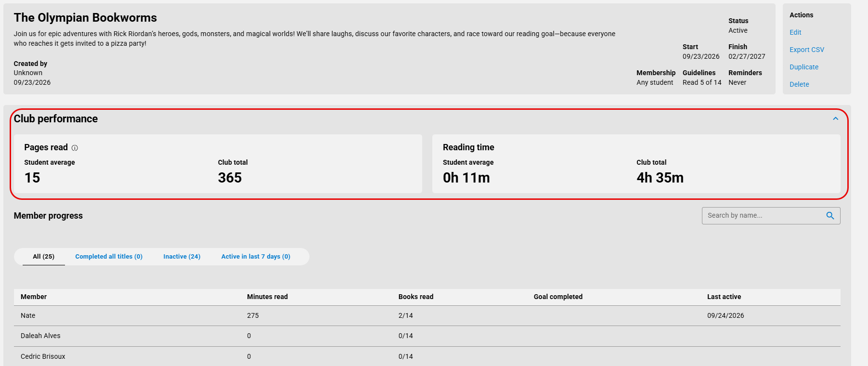This screenshot has width=868, height=366.
Task: Focus the Search by name field
Action: point(771,216)
